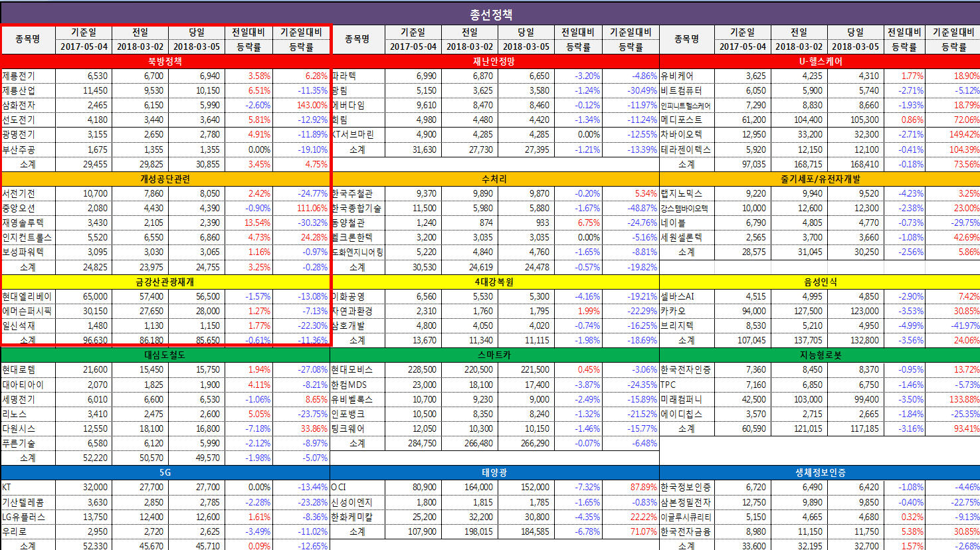Click the 수처리 section header
The width and height of the screenshot is (980, 550).
(x=495, y=179)
